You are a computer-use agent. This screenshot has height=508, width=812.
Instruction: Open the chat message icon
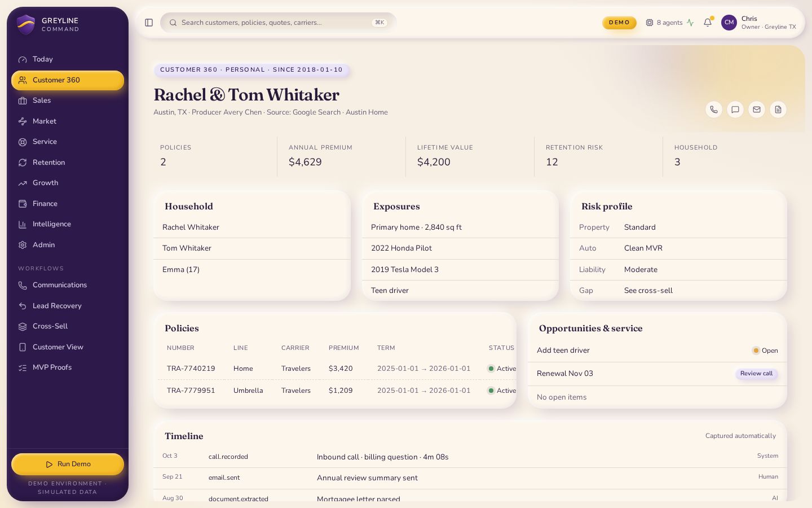735,110
